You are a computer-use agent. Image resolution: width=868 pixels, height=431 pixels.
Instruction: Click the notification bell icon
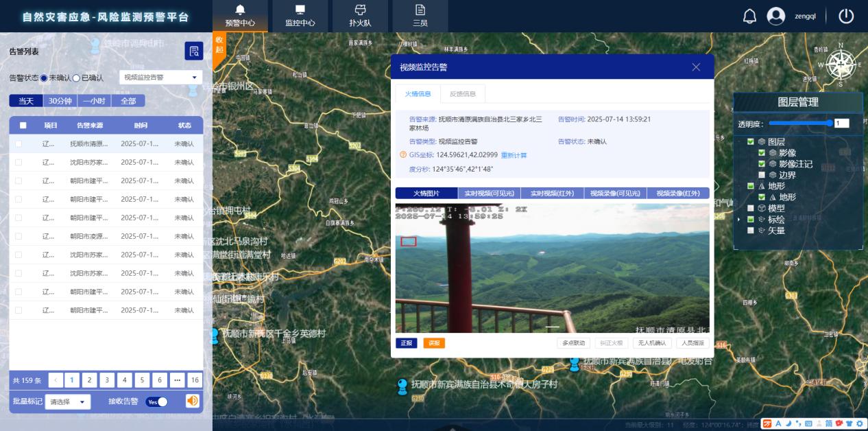click(x=749, y=16)
